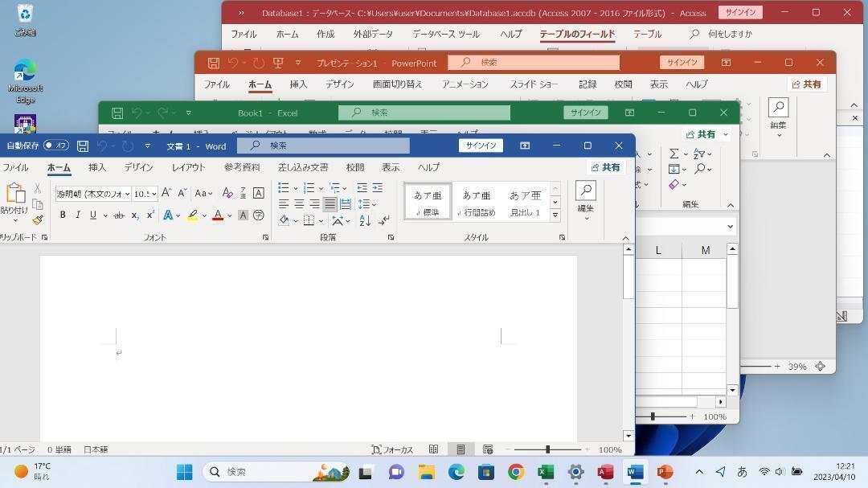Screen dimensions: 868x488
Task: Click the Format Painter brush icon
Action: coord(38,220)
